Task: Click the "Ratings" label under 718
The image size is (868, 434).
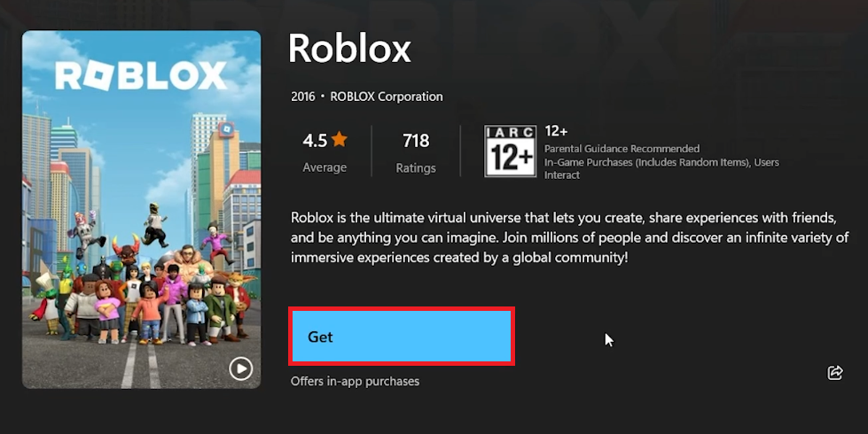Action: 416,168
